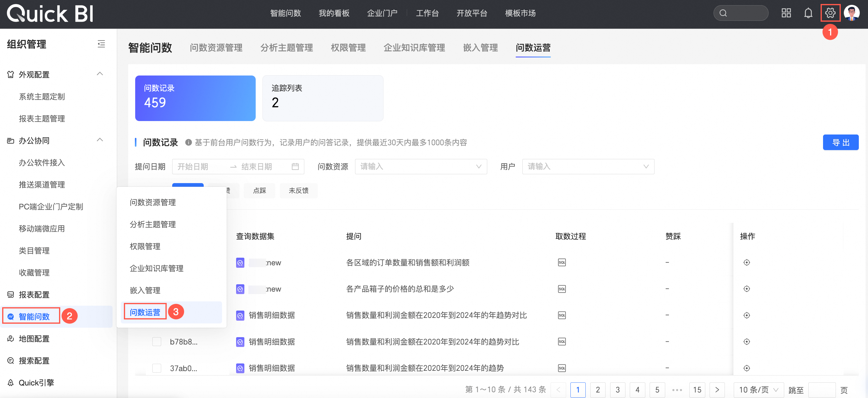This screenshot has width=868, height=398.
Task: Click question 各区域的订单数量和销售额和利润额
Action: point(408,263)
